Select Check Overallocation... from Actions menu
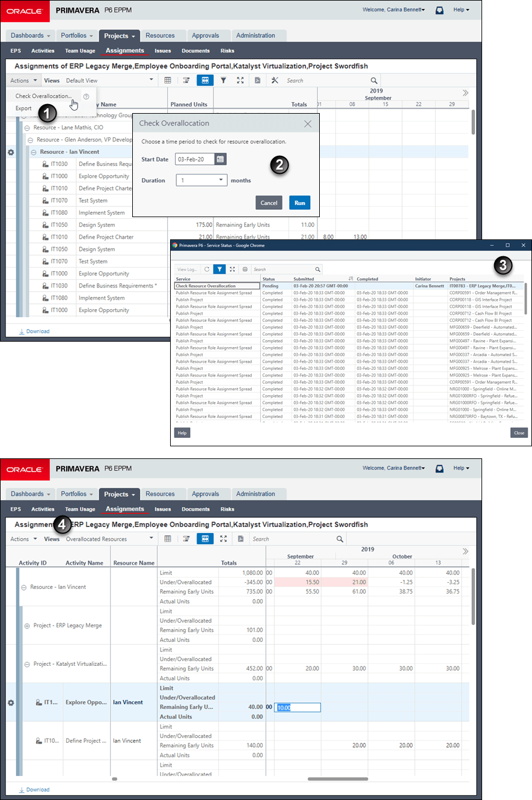 43,96
